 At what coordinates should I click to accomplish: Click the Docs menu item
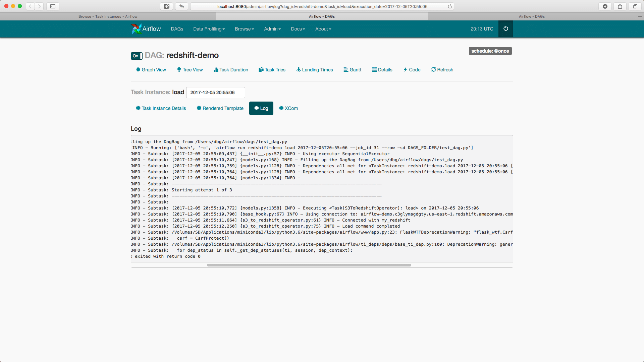tap(297, 29)
